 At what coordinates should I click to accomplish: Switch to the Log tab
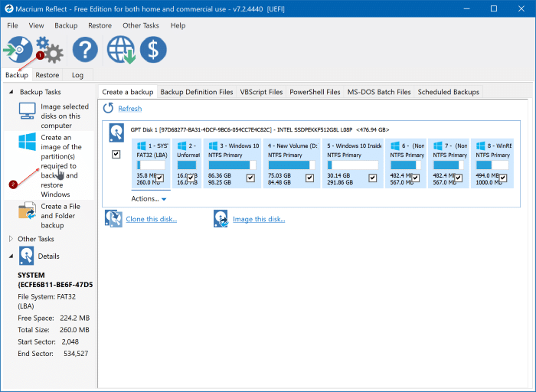pos(77,75)
